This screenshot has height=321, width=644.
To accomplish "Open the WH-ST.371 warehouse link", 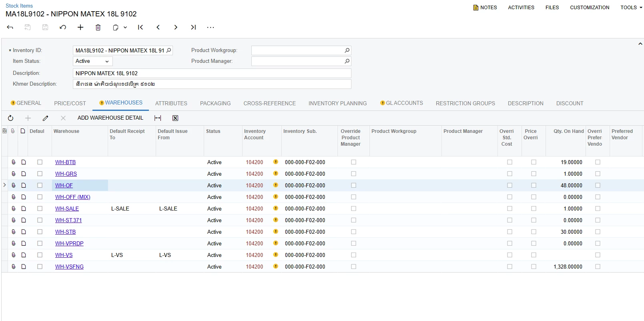I will coord(68,220).
